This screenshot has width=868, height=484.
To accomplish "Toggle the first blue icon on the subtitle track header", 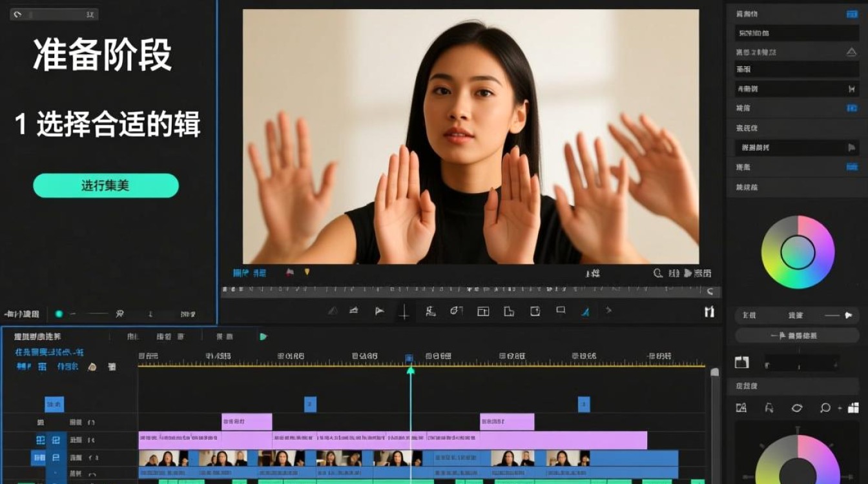I will coord(40,440).
